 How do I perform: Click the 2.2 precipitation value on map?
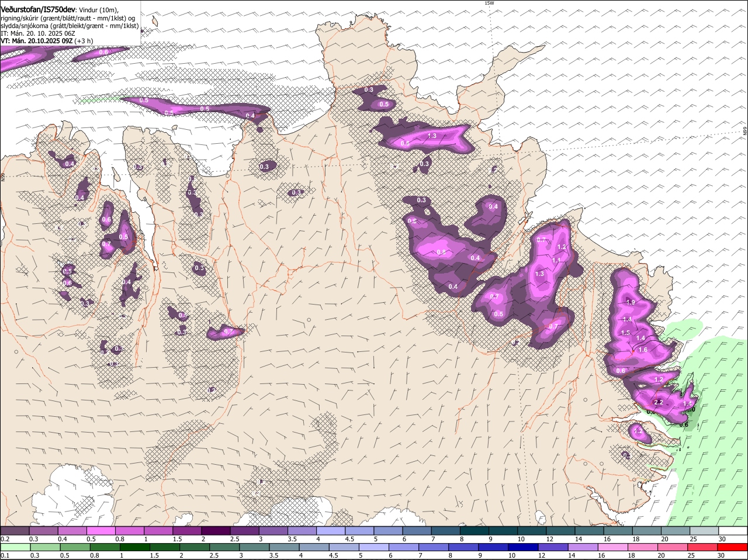pos(659,402)
